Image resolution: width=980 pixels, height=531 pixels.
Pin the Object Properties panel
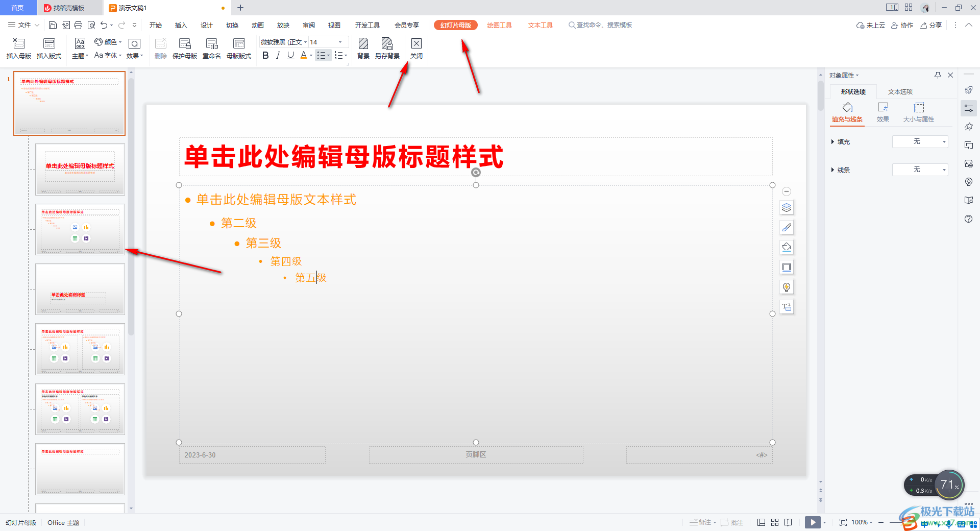(938, 75)
